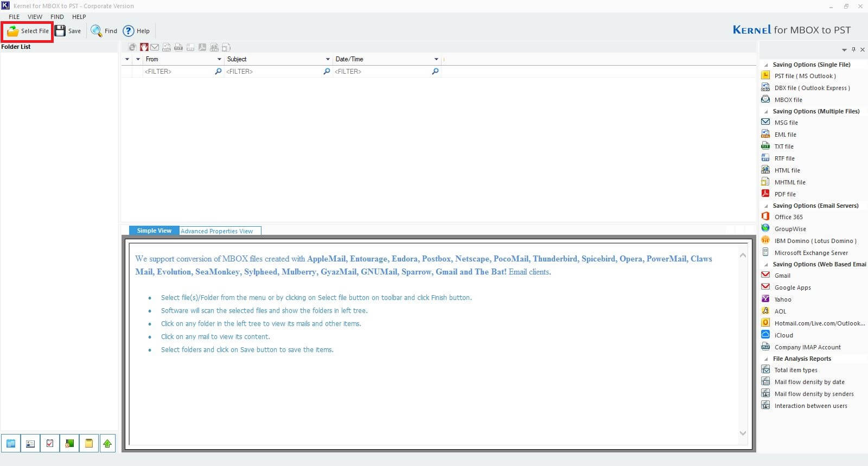
Task: Collapse Saving Options (Email Servers) section
Action: point(766,206)
